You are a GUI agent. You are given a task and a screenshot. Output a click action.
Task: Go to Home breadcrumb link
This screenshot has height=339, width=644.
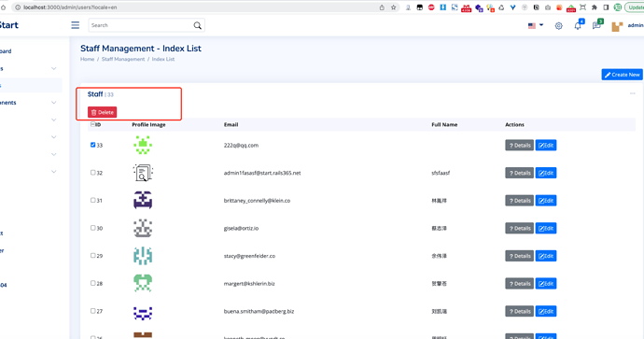coord(87,59)
